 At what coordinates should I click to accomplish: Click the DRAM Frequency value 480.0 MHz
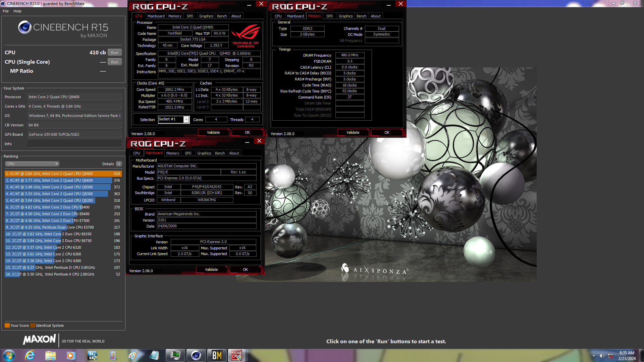pos(350,55)
